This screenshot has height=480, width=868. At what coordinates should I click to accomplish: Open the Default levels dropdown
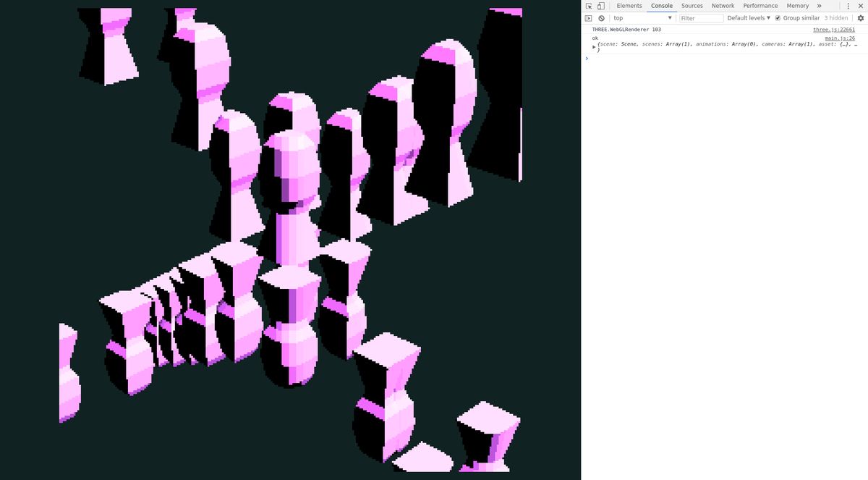tap(749, 18)
